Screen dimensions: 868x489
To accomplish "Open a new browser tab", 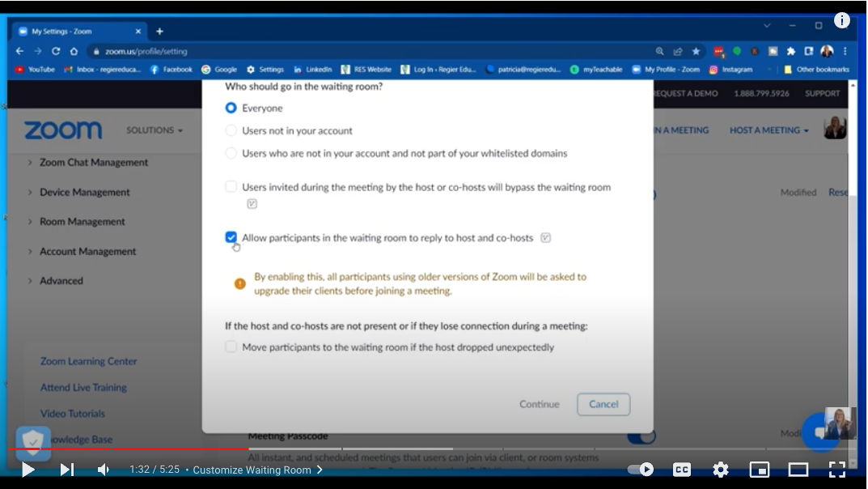I will [x=159, y=32].
